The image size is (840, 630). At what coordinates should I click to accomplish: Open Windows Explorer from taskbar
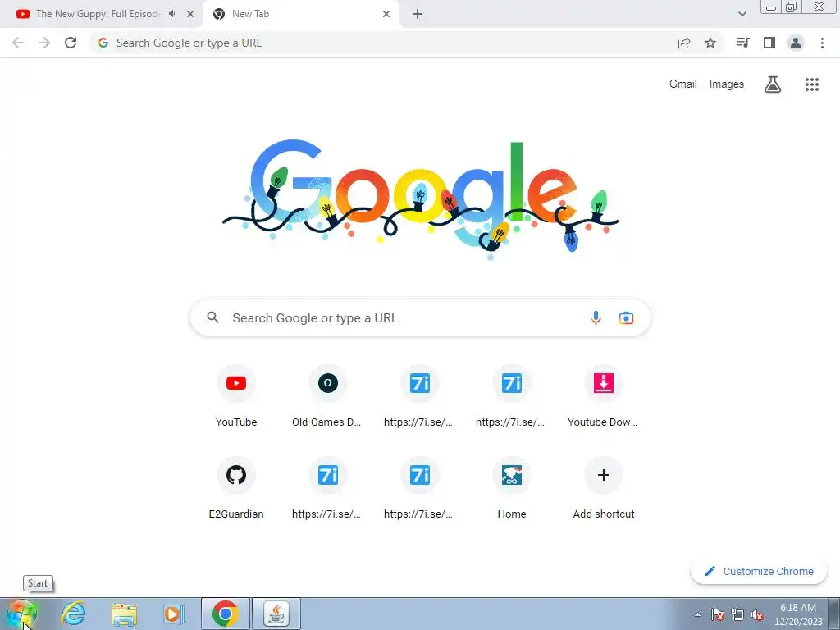(124, 614)
